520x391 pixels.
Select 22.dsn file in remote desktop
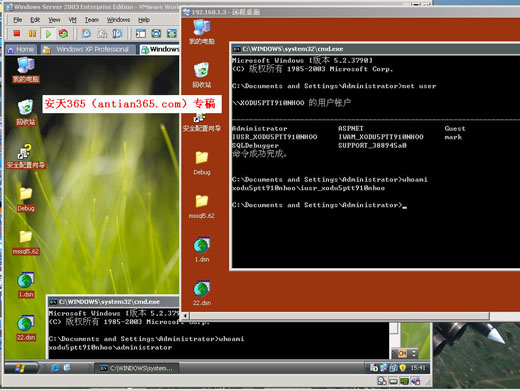click(x=202, y=293)
